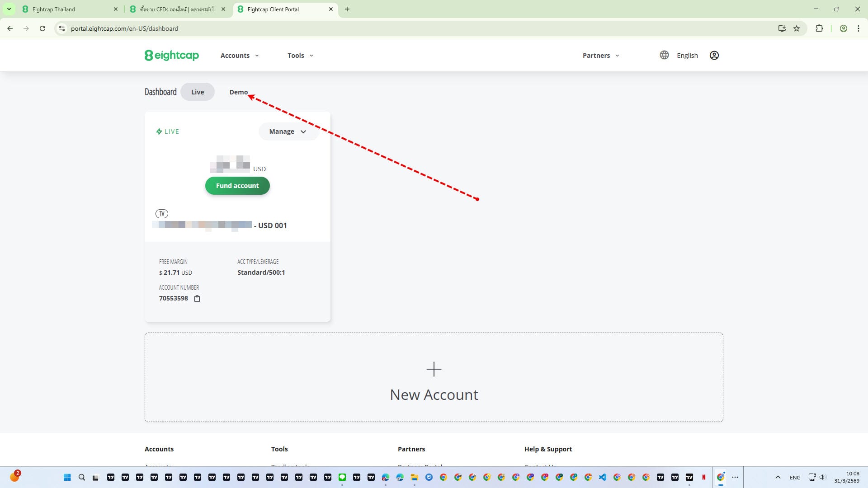
Task: Bookmark page with star icon
Action: pyautogui.click(x=797, y=28)
